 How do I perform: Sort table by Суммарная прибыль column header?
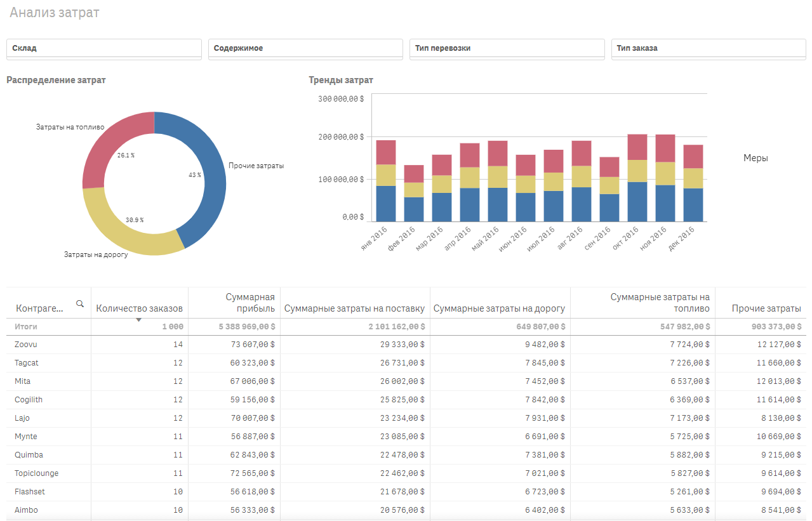250,303
